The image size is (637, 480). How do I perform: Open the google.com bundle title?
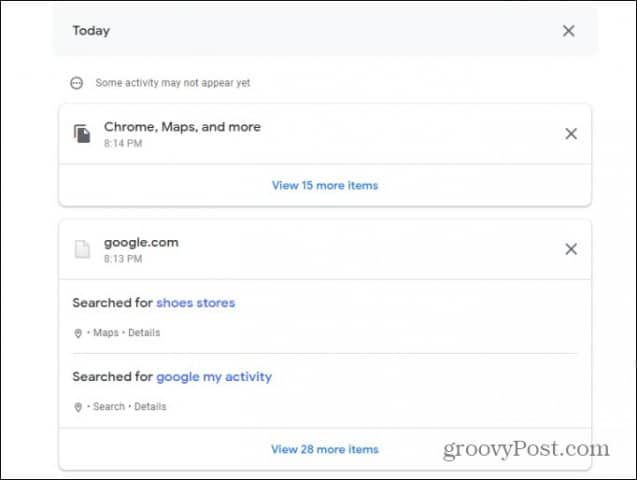(141, 243)
